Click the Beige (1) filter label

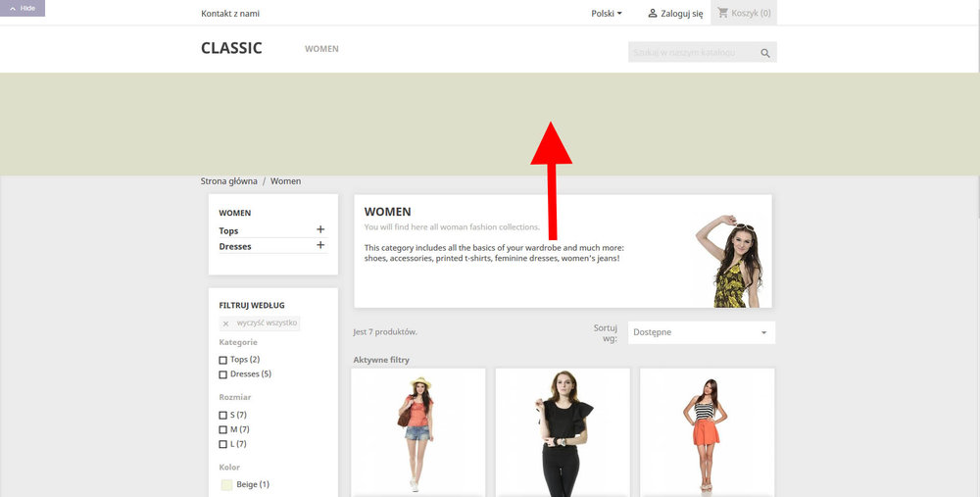click(x=253, y=484)
